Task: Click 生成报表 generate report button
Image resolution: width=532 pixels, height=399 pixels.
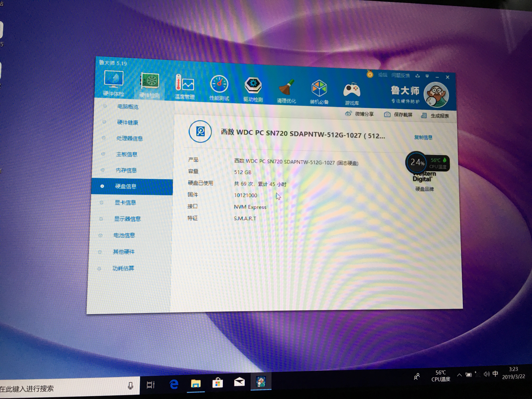Action: 435,116
